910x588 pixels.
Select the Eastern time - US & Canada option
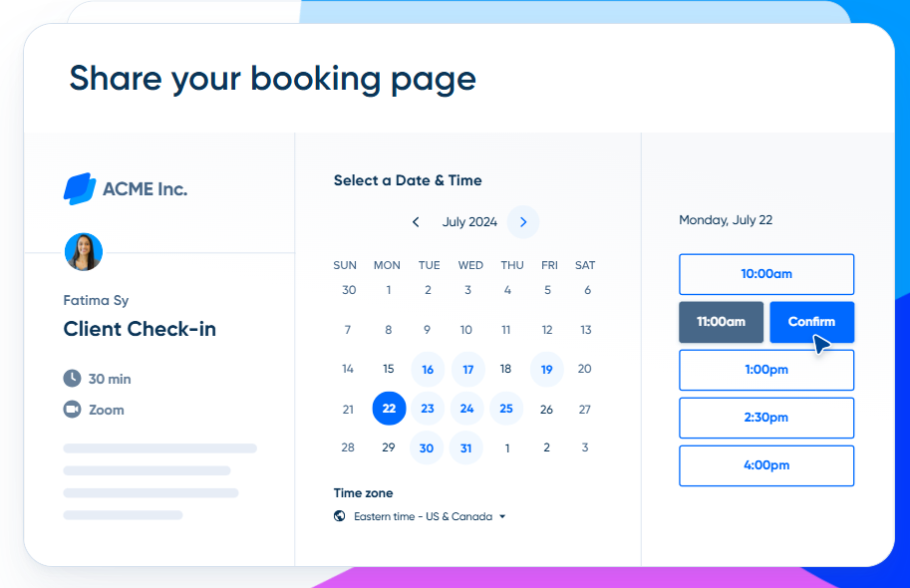click(423, 516)
